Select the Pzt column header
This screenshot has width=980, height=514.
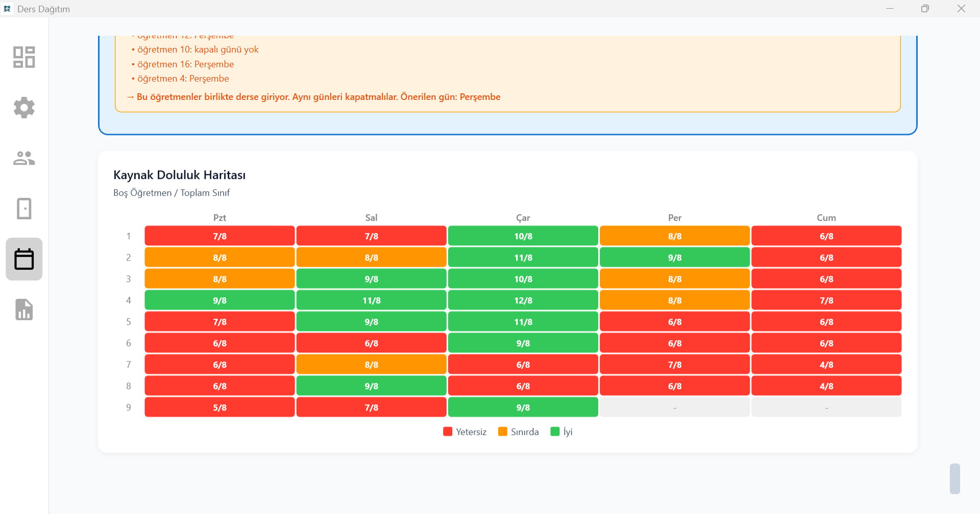pyautogui.click(x=219, y=218)
